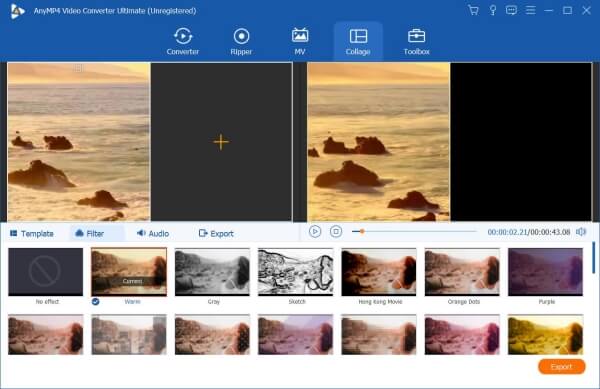The height and width of the screenshot is (389, 600).
Task: Add video with the plus icon
Action: click(x=221, y=142)
